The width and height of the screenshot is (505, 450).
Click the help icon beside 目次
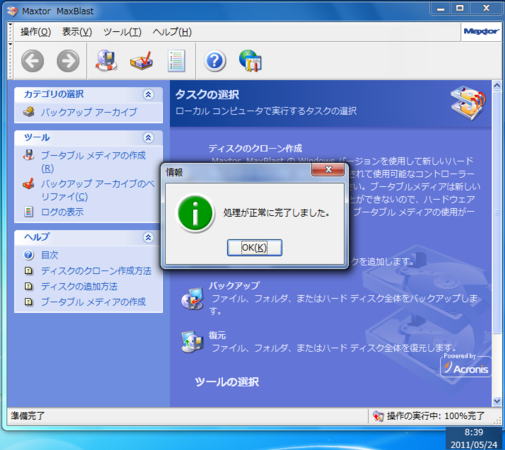pyautogui.click(x=29, y=255)
